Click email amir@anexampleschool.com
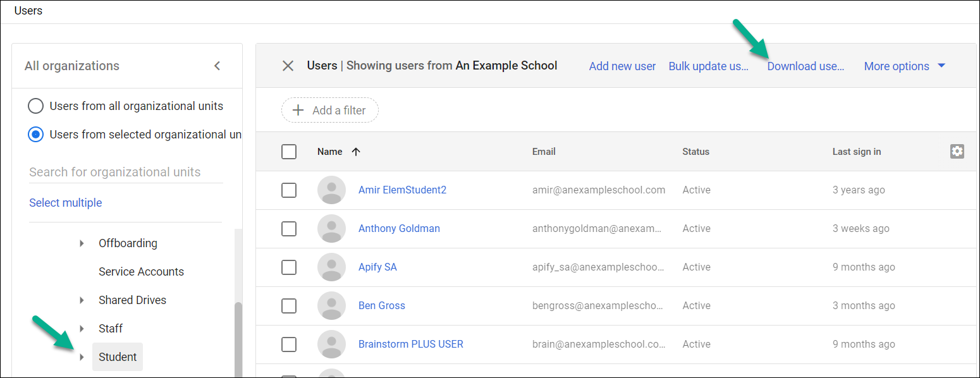Viewport: 980px width, 378px height. click(x=599, y=190)
